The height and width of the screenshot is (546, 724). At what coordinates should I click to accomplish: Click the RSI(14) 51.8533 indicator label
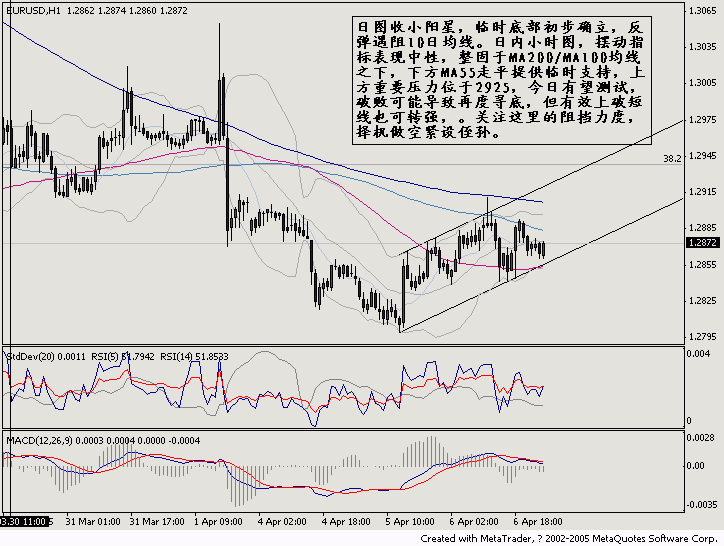pyautogui.click(x=194, y=357)
